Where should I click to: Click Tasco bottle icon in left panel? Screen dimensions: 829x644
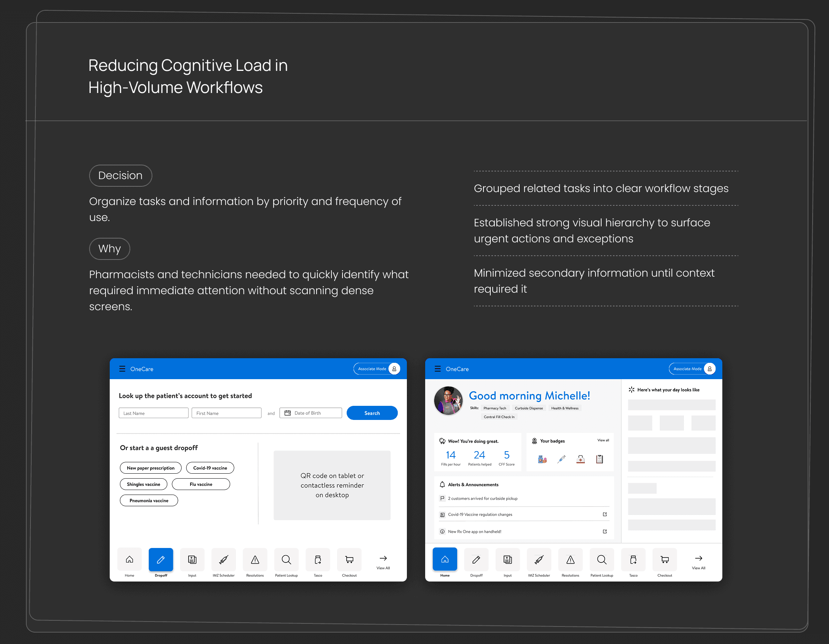click(x=318, y=559)
